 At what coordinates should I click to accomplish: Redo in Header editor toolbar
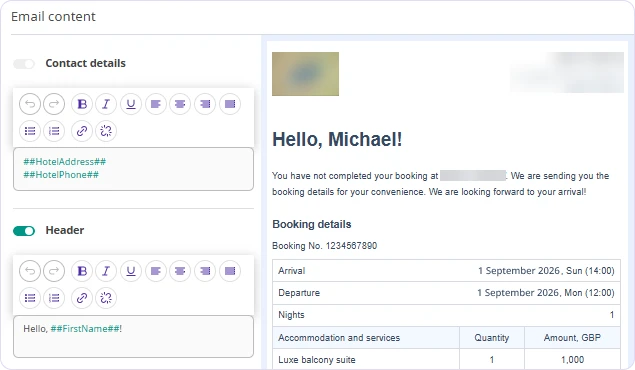click(54, 271)
